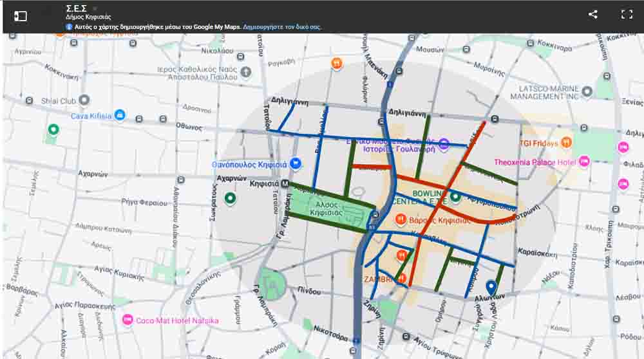Click the Βάρσος Κηφισιάς restaurant pin
Viewport: 644px width, 359px height.
click(400, 219)
